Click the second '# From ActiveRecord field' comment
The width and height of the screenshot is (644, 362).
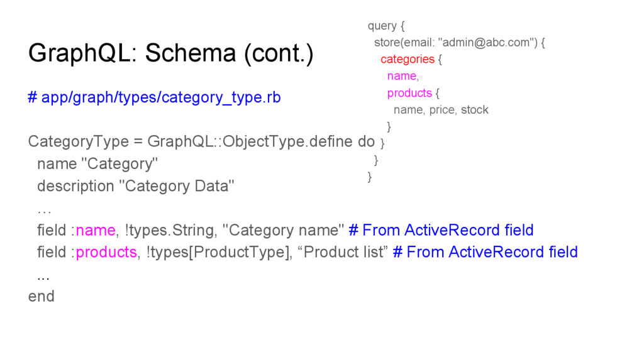pos(486,252)
